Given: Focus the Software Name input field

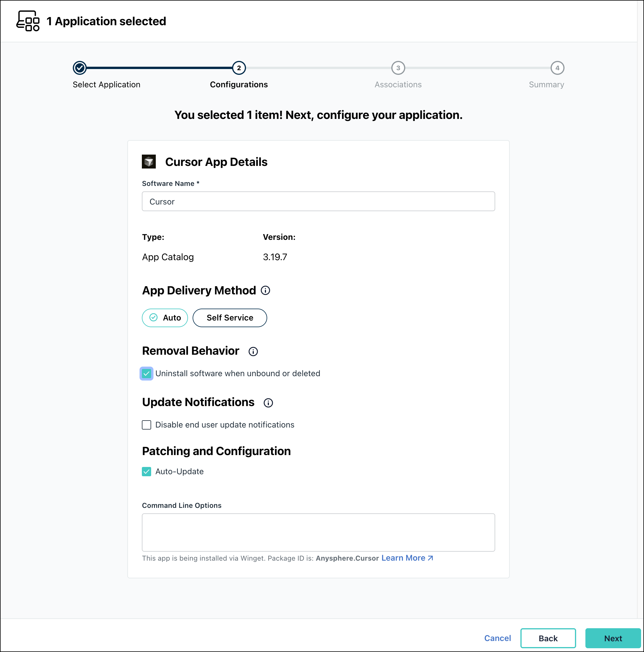Looking at the screenshot, I should [318, 202].
